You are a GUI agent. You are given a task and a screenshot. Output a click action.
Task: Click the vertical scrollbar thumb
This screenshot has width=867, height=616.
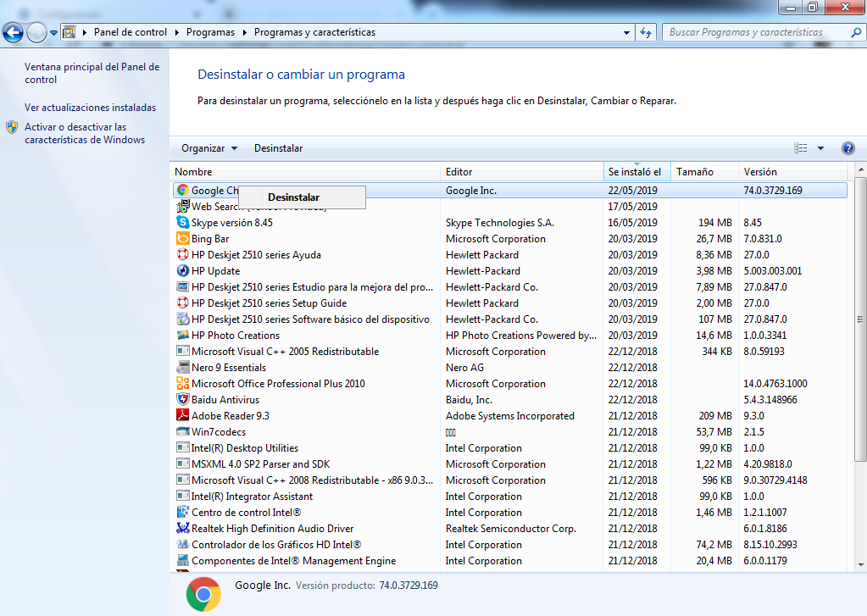tap(860, 319)
